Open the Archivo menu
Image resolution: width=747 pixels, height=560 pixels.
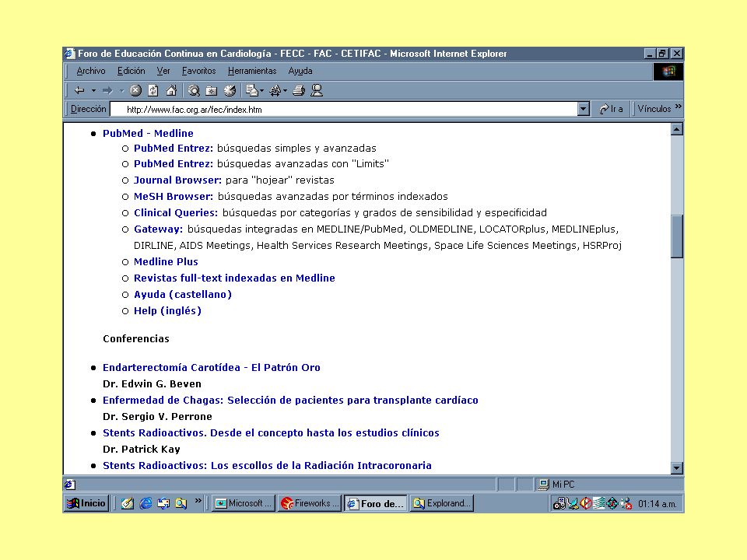tap(91, 71)
